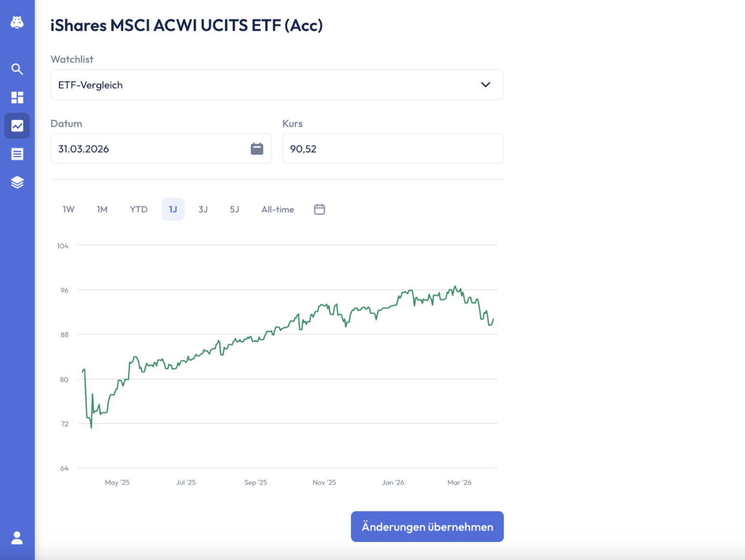
Task: Click the watchlist dropdown chevron arrow
Action: [486, 85]
